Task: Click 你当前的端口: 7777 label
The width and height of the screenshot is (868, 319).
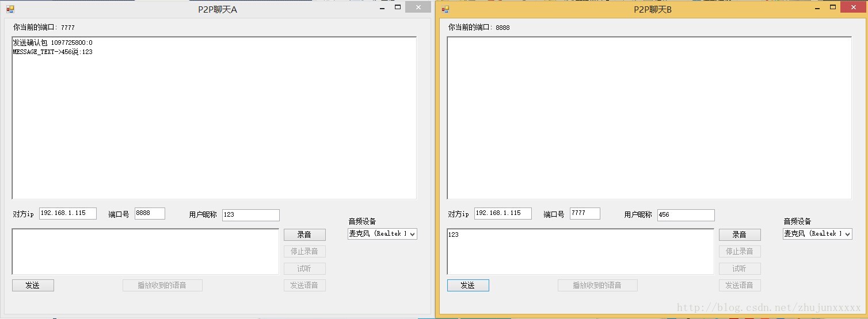Action: coord(44,28)
